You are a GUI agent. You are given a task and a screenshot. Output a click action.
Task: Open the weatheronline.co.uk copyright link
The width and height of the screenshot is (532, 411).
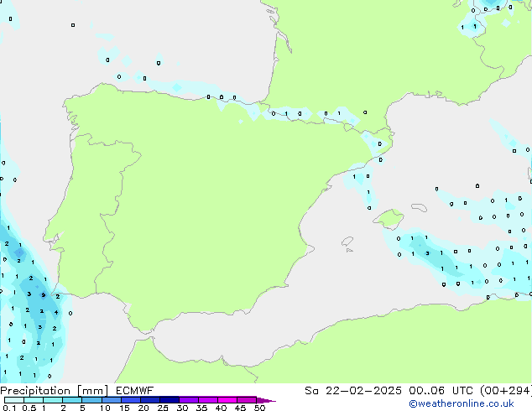pyautogui.click(x=462, y=403)
